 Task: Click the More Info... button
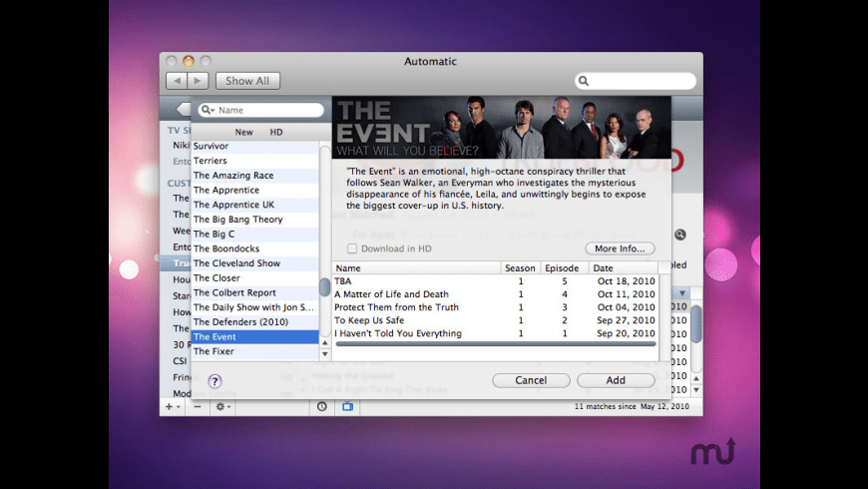coord(620,248)
